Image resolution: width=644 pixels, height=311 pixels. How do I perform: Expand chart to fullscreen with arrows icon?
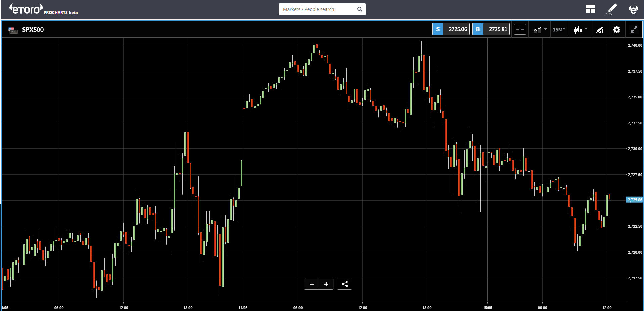[634, 30]
